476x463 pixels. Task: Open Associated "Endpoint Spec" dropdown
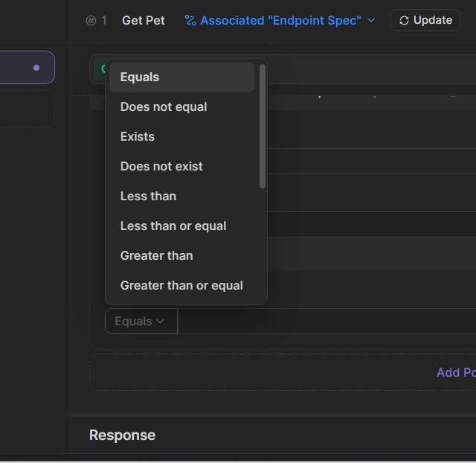point(280,20)
